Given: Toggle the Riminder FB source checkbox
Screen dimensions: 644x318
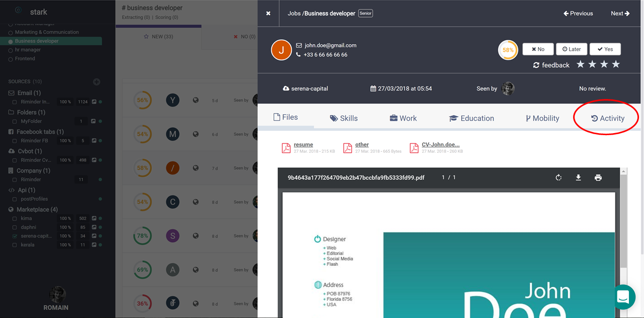Looking at the screenshot, I should 15,141.
